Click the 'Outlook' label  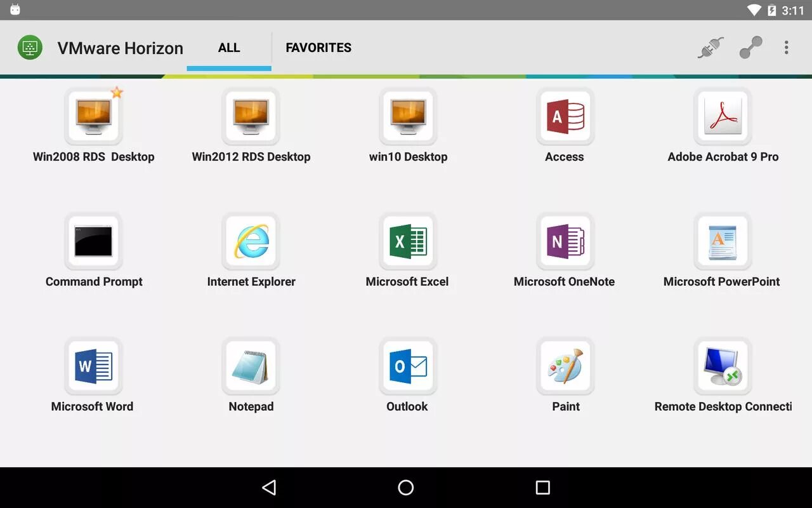(407, 407)
